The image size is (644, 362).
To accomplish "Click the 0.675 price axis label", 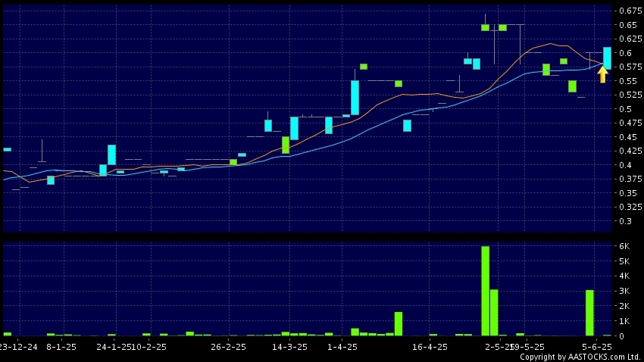I will coord(630,11).
